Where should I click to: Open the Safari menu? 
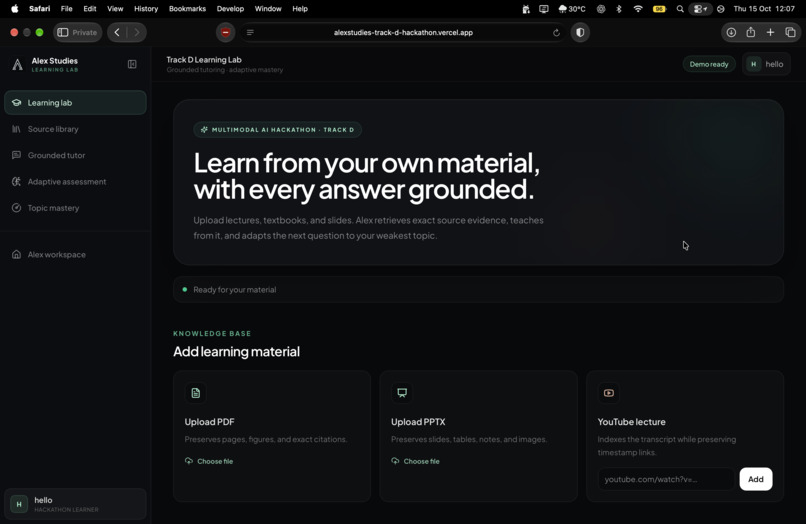coord(40,9)
